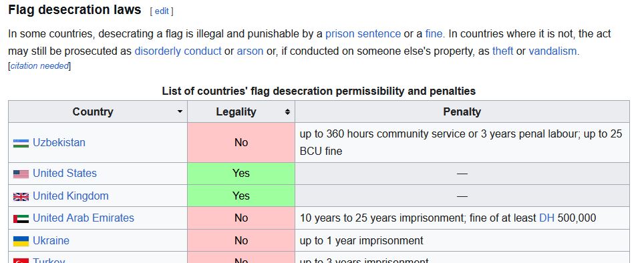
Task: Follow the theft link
Action: pyautogui.click(x=503, y=51)
